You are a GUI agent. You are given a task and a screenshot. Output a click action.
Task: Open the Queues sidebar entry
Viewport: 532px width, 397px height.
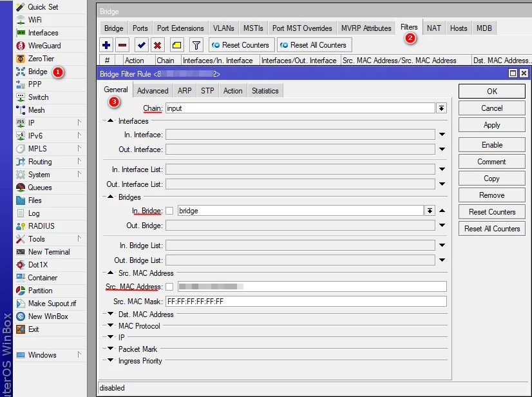[40, 188]
